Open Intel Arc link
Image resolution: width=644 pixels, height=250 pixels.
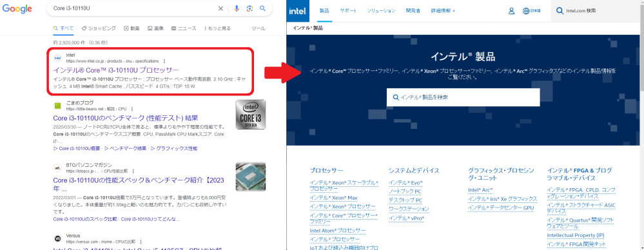(480, 190)
